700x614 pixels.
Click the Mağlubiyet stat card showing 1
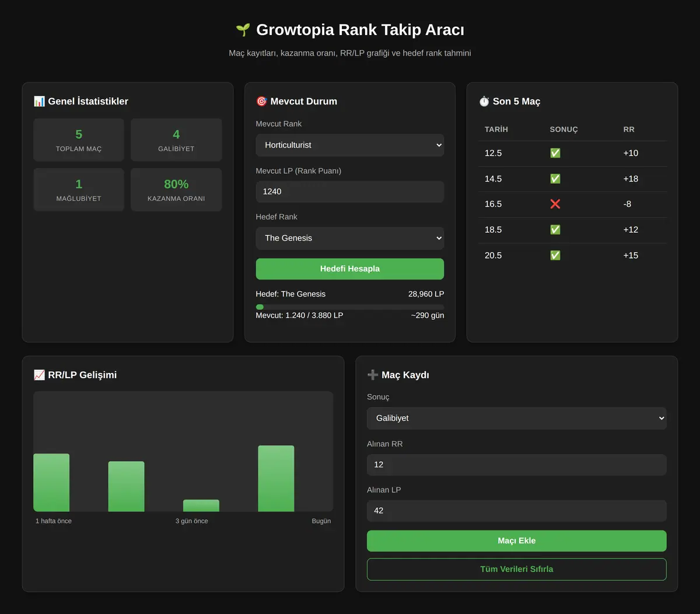pyautogui.click(x=79, y=190)
